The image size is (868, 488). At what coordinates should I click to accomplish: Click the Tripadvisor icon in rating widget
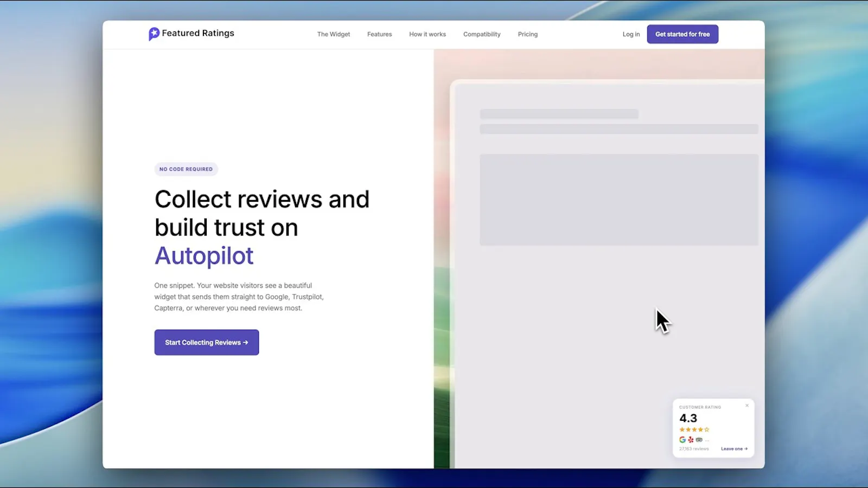(699, 440)
